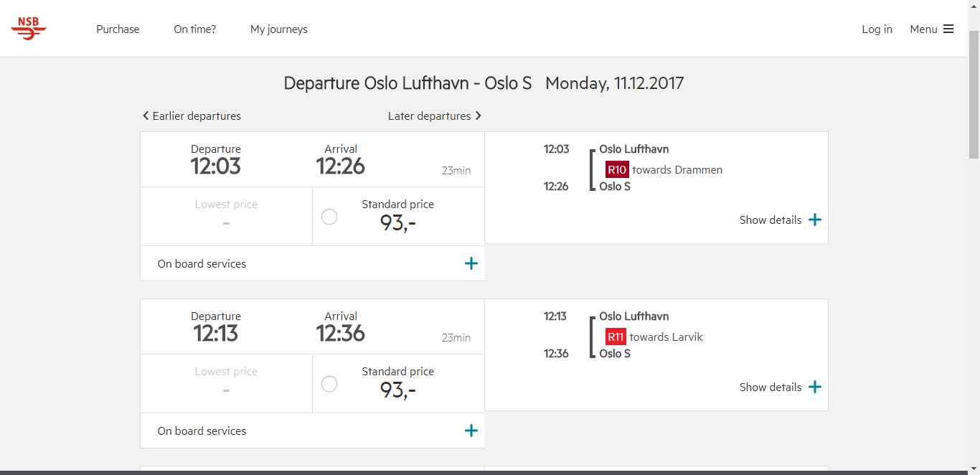This screenshot has height=475, width=980.
Task: Click plus icon for 12:03 Show details
Action: click(x=815, y=220)
